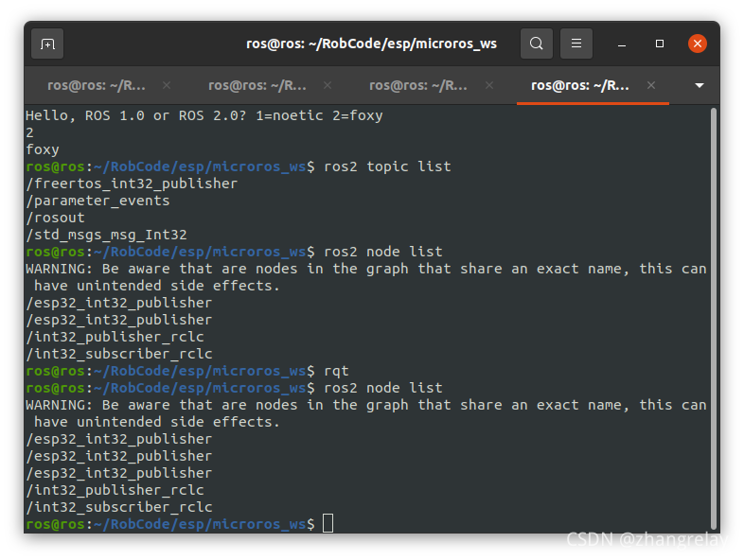This screenshot has height=560, width=744.
Task: Select the active fourth terminal tab
Action: point(580,85)
